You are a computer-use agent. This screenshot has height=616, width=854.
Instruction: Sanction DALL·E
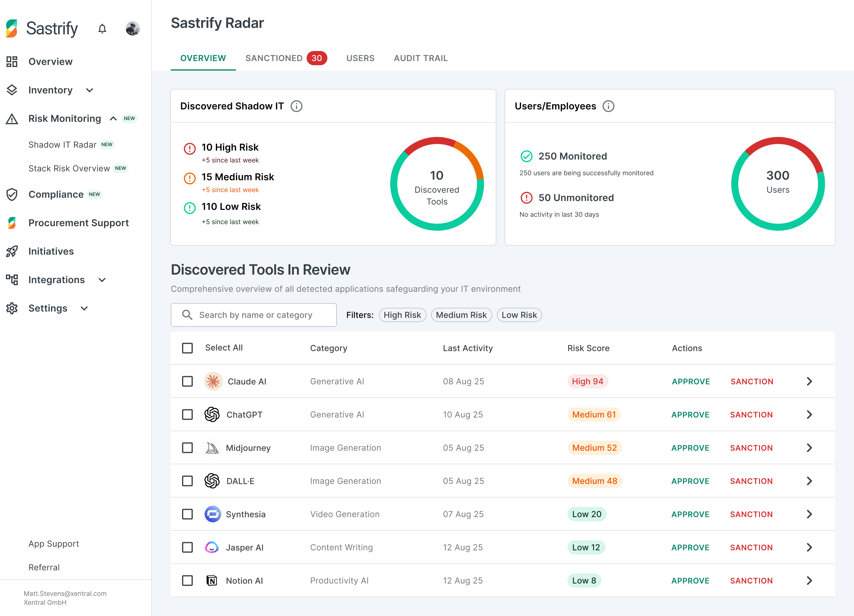(751, 481)
